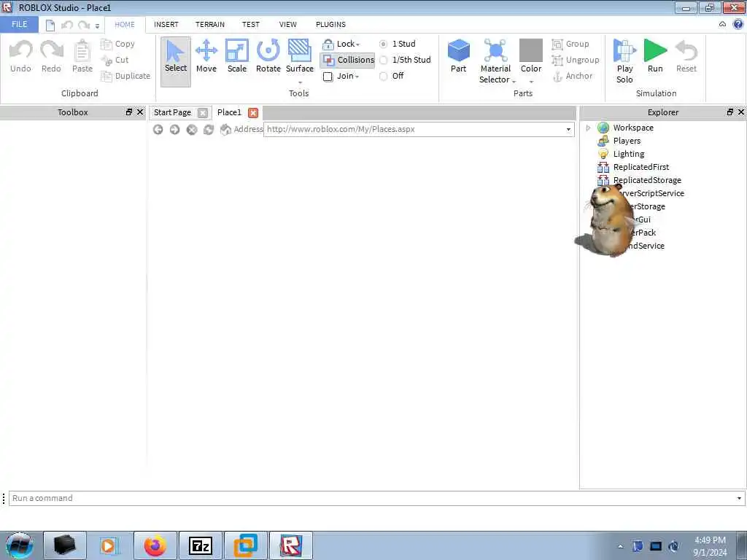Open the Help question mark icon
This screenshot has width=747, height=560.
738,24
